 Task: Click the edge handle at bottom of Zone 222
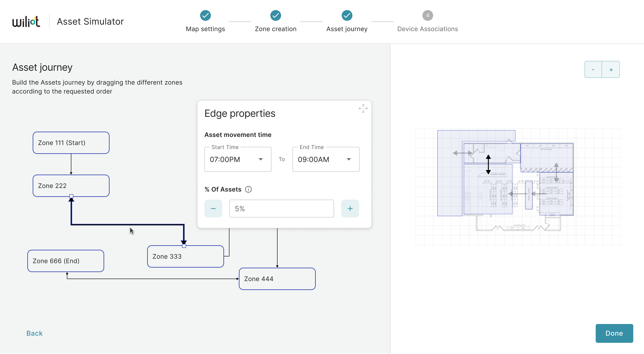(x=71, y=196)
